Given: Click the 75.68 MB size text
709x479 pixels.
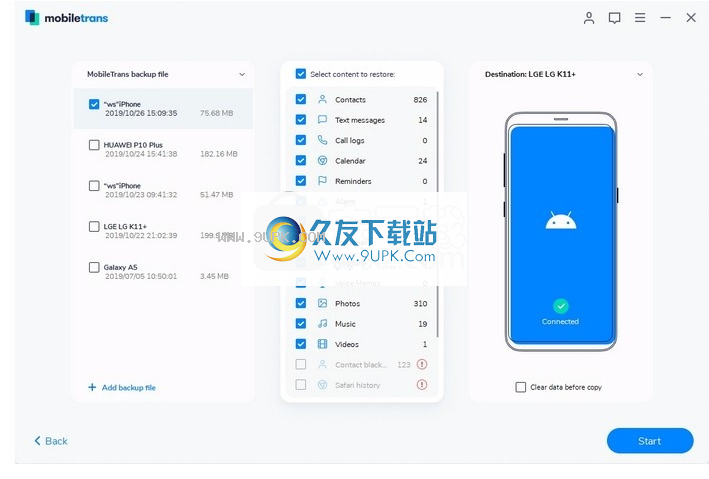Looking at the screenshot, I should pos(217,113).
